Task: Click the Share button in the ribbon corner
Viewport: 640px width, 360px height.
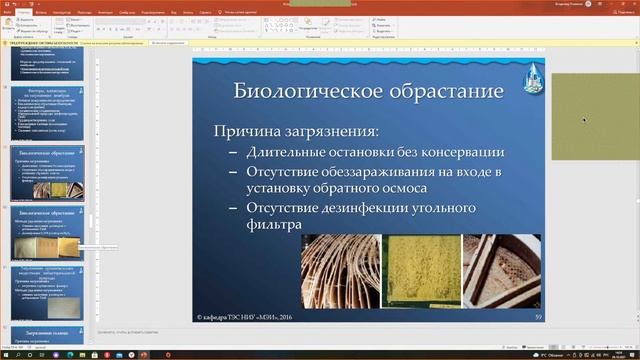Action: (x=624, y=12)
